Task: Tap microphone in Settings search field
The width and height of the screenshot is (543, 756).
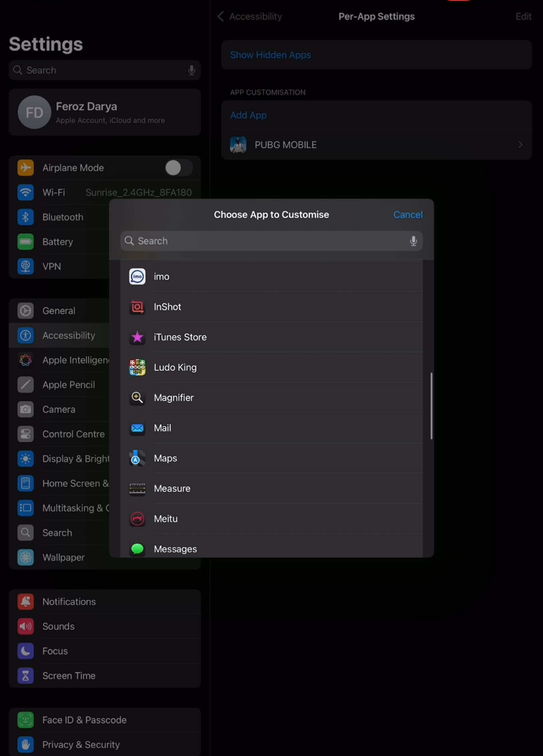Action: [x=192, y=70]
